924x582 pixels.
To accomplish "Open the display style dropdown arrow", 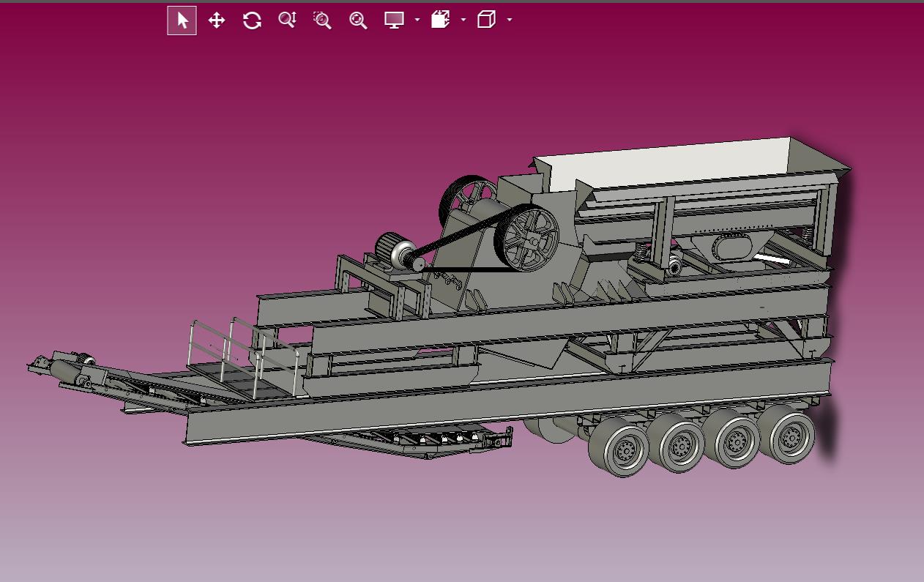I will (x=417, y=20).
